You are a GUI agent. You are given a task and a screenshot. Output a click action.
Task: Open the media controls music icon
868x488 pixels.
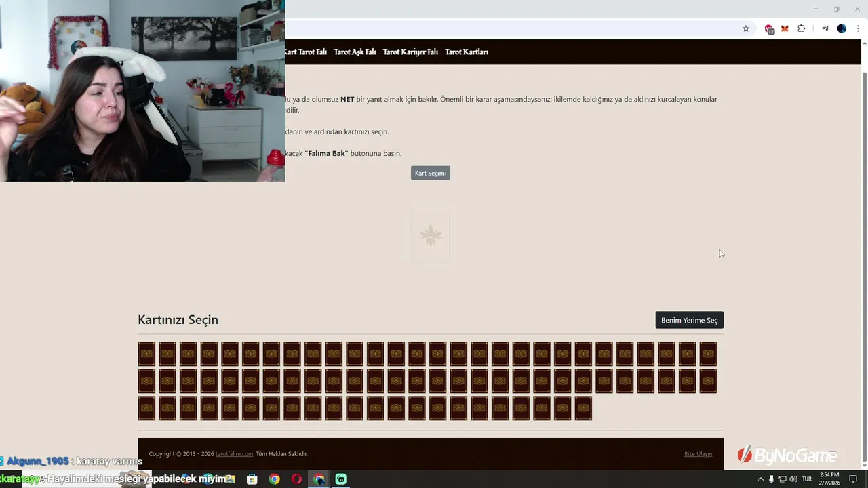pos(825,28)
